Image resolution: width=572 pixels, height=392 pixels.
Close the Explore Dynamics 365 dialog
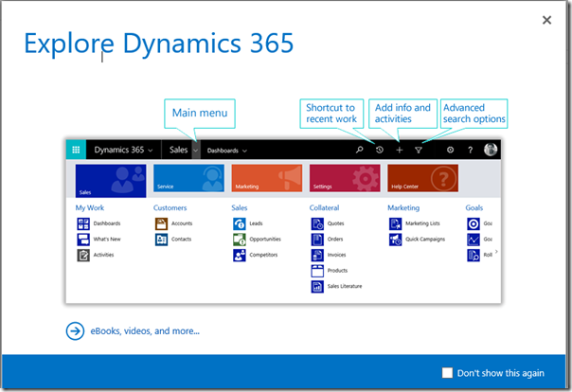[546, 20]
